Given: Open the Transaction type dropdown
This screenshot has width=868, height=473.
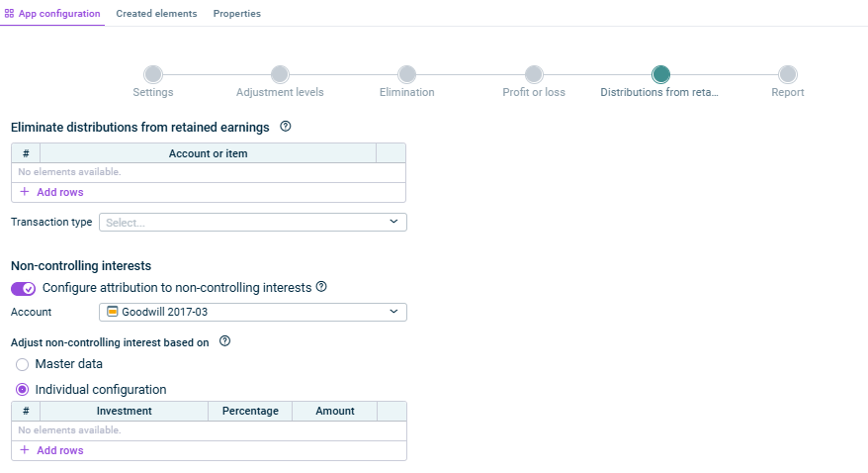Looking at the screenshot, I should click(x=252, y=223).
